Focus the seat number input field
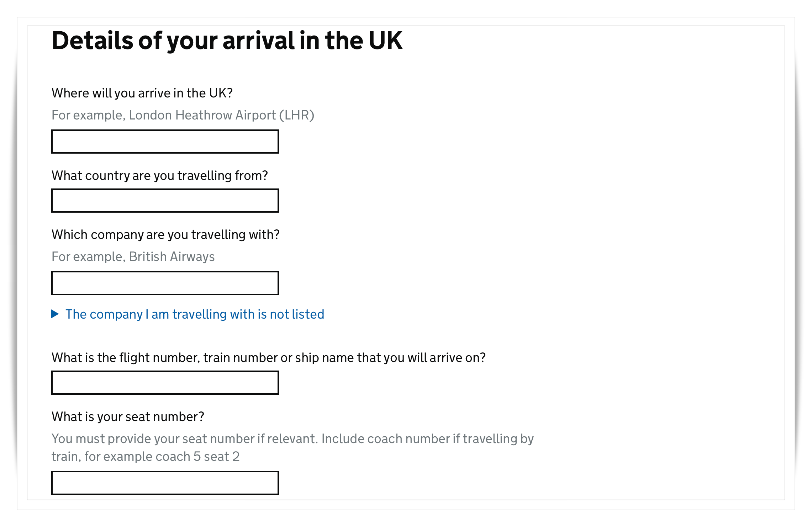Image resolution: width=812 pixels, height=527 pixels. (165, 483)
